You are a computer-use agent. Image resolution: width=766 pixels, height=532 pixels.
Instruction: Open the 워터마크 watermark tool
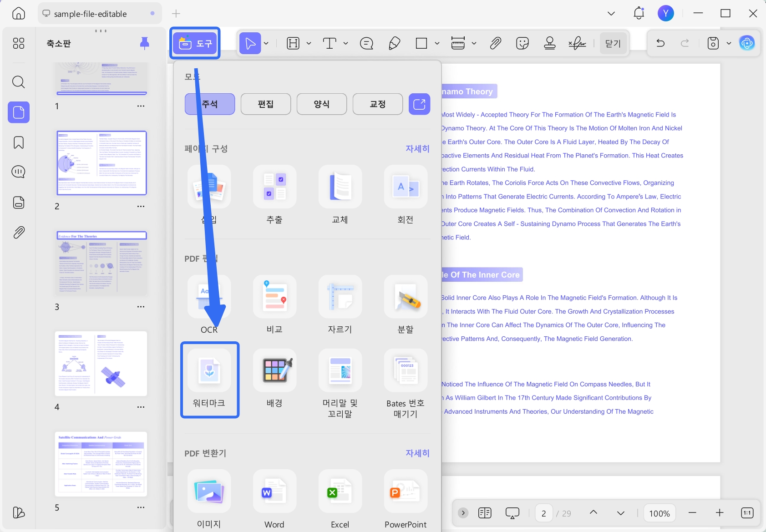point(209,379)
